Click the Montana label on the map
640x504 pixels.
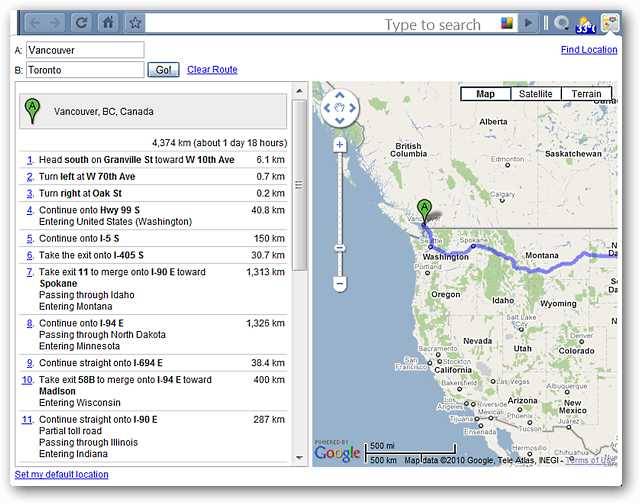(542, 255)
